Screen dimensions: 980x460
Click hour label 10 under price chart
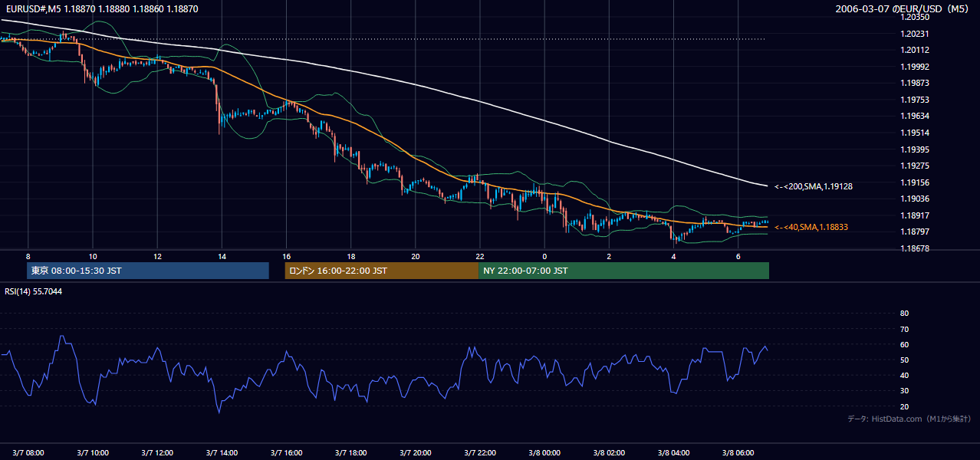[x=92, y=256]
